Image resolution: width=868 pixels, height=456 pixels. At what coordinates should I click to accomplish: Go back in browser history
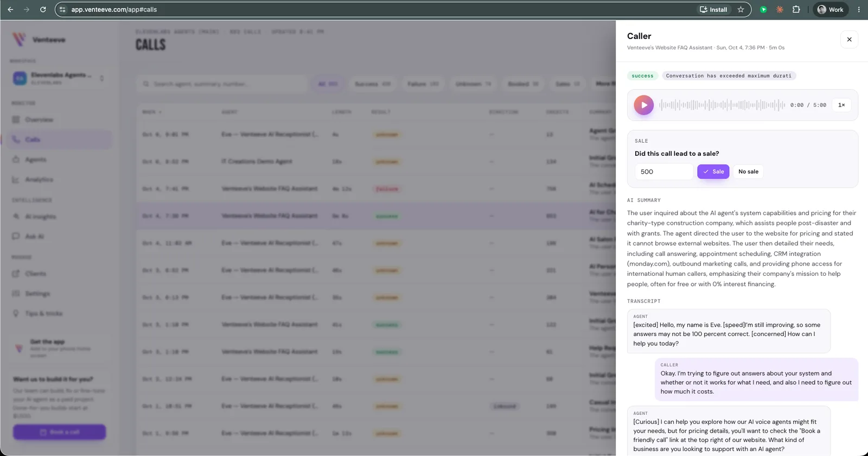(10, 9)
